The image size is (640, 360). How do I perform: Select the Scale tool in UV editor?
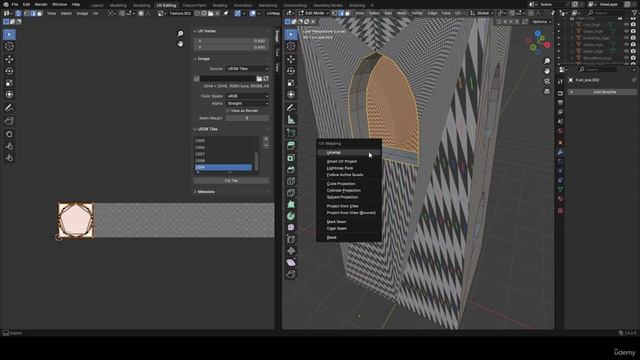[9, 83]
